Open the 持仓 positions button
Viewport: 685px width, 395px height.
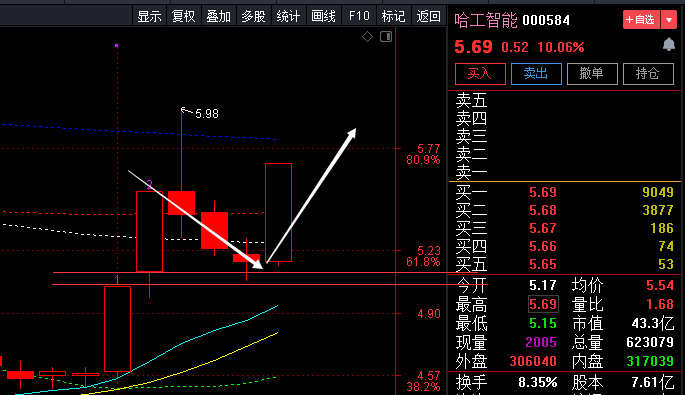point(648,74)
